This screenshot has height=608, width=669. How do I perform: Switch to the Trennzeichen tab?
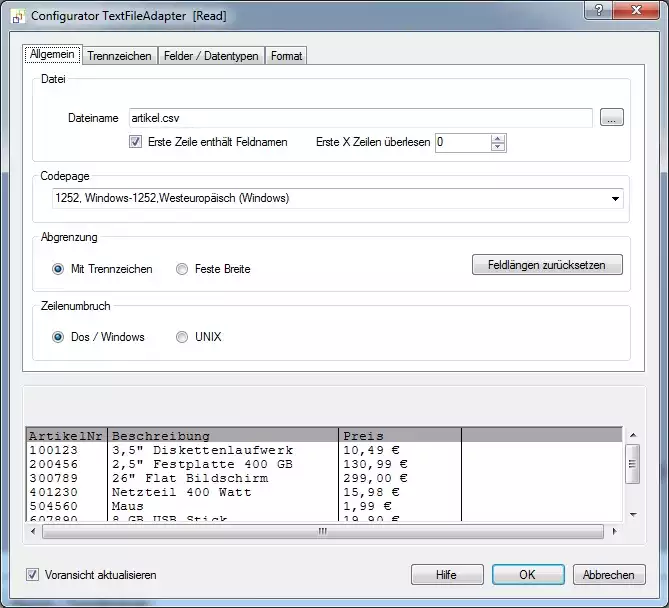tap(119, 56)
